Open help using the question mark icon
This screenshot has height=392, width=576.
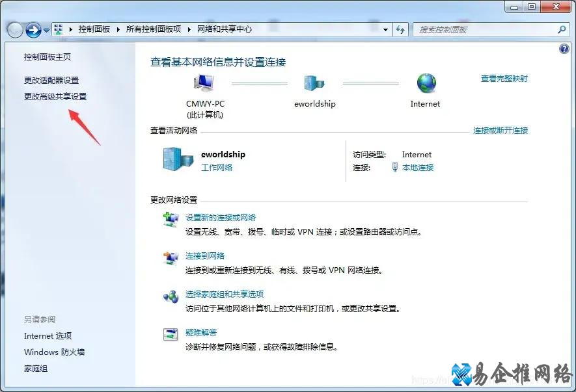point(564,48)
